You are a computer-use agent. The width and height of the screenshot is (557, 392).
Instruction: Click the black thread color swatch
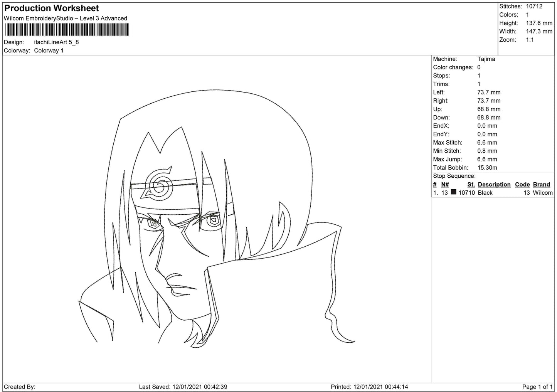[453, 192]
